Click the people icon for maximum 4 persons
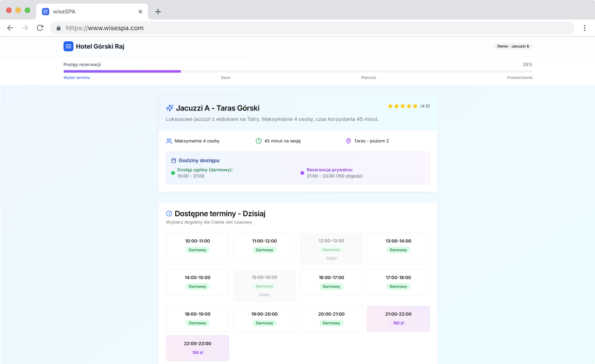595x364 pixels. 169,141
